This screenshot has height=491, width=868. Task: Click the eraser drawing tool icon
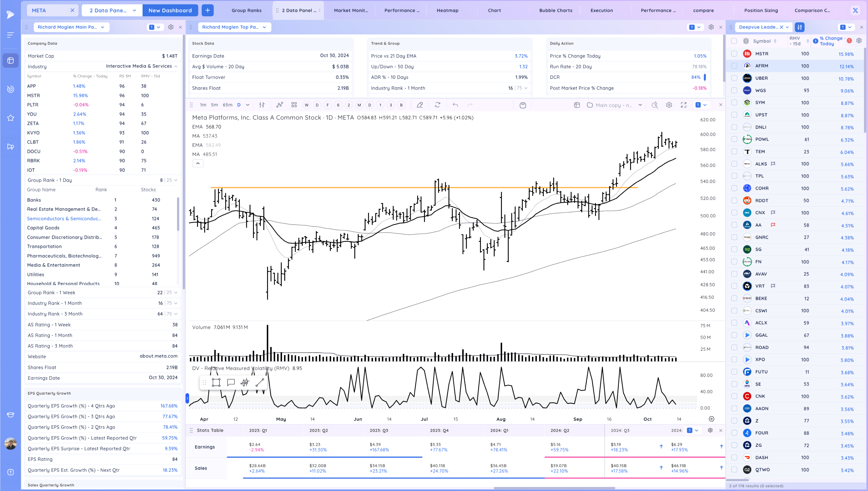[x=420, y=105]
